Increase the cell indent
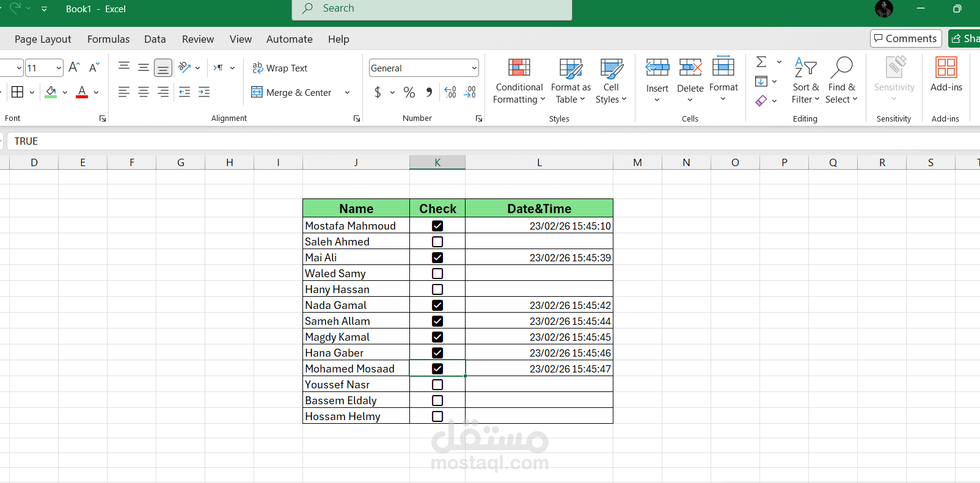This screenshot has width=980, height=483. [x=204, y=92]
